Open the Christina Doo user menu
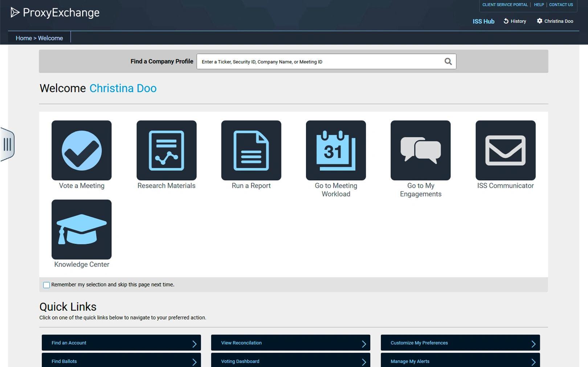 pyautogui.click(x=555, y=21)
